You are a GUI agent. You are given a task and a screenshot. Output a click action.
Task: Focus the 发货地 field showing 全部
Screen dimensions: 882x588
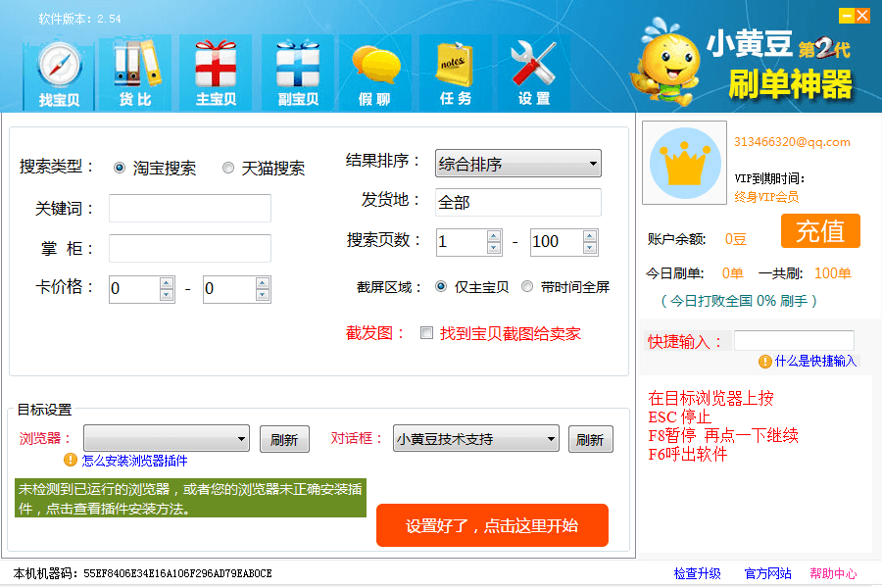518,202
